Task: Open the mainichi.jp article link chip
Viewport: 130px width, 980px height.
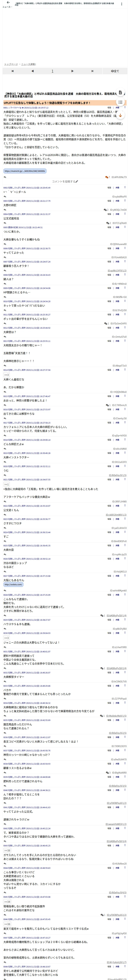Action: tap(25, 171)
